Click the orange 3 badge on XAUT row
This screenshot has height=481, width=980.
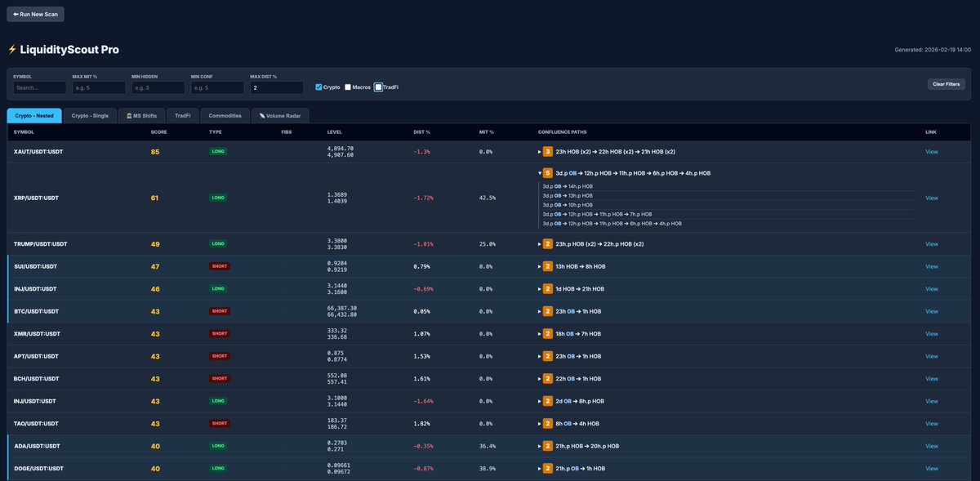(x=548, y=152)
